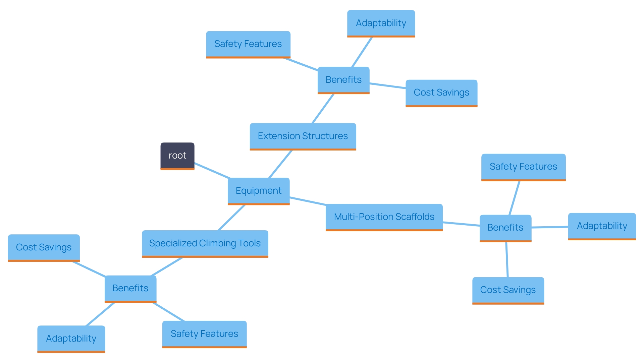The width and height of the screenshot is (644, 362).
Task: Select the Benefits node under Multi-Position Scaffolds
Action: pyautogui.click(x=505, y=228)
